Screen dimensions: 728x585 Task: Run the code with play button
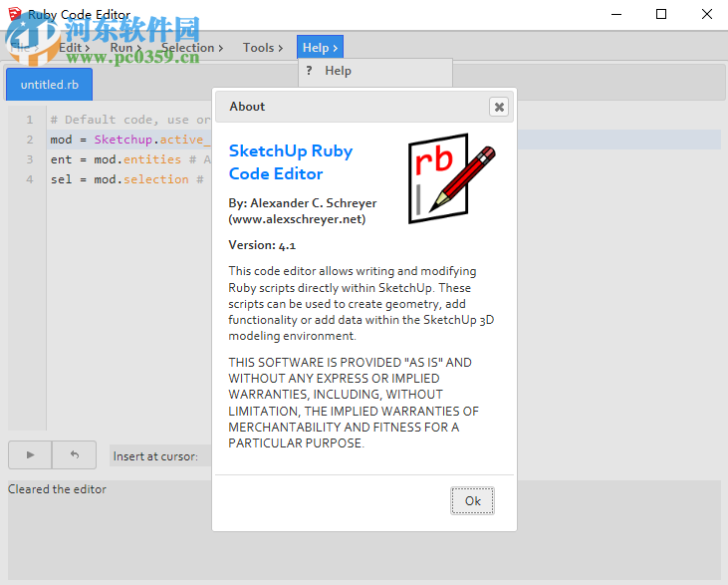30,454
